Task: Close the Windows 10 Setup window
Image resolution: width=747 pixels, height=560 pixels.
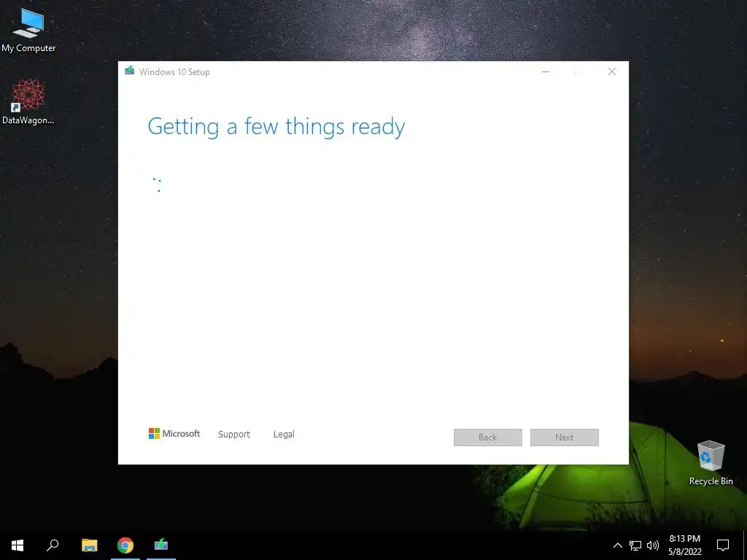Action: (x=612, y=72)
